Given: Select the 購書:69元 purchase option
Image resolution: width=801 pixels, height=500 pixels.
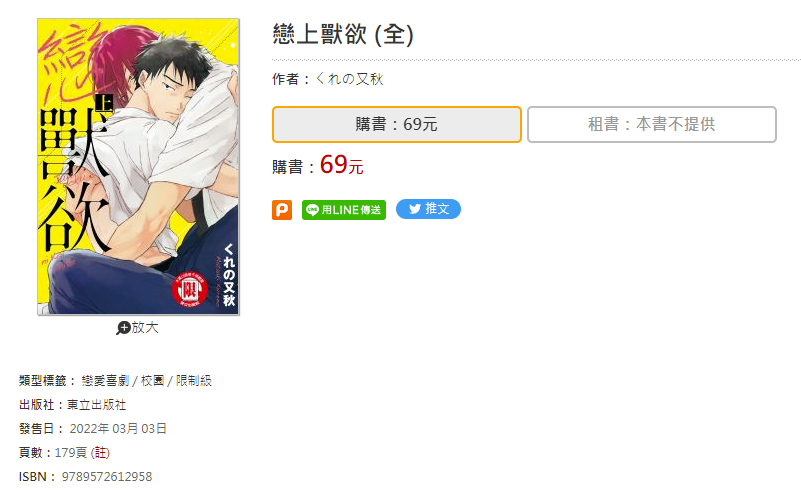Looking at the screenshot, I should tap(396, 124).
